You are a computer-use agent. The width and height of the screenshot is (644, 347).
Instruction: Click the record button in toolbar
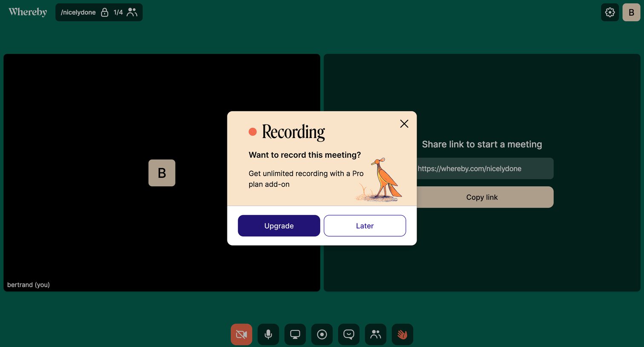coord(322,334)
